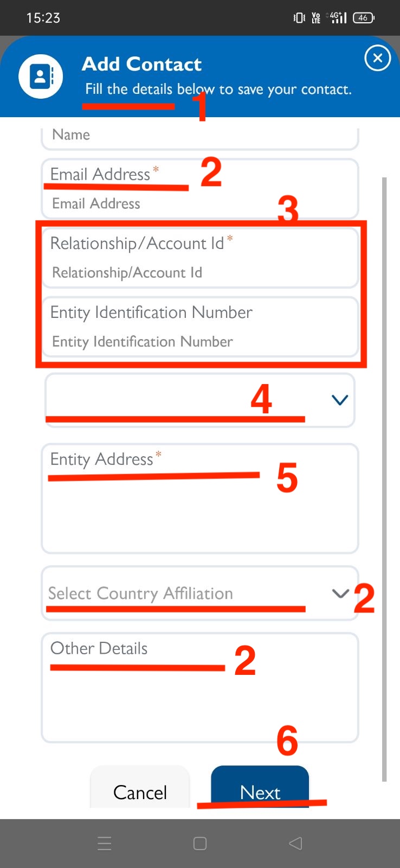Tap the VoLTE status icon
The image size is (400, 868).
pos(316,18)
